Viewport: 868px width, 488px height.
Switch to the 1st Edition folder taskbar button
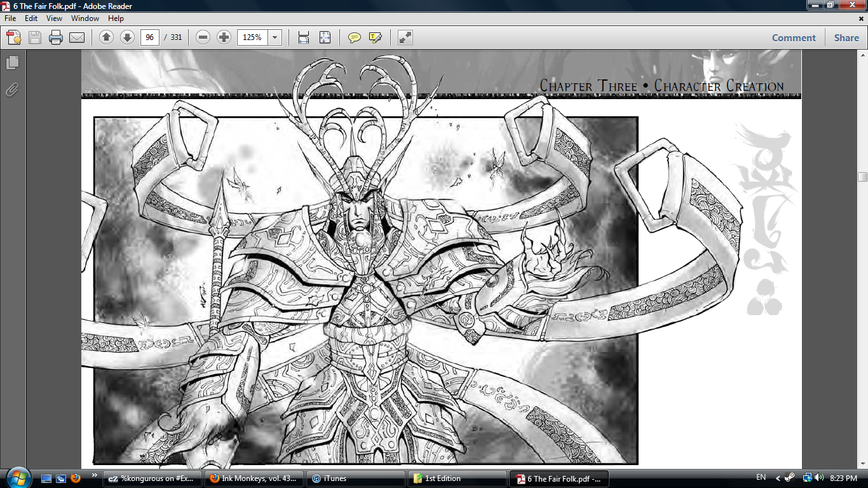point(457,478)
